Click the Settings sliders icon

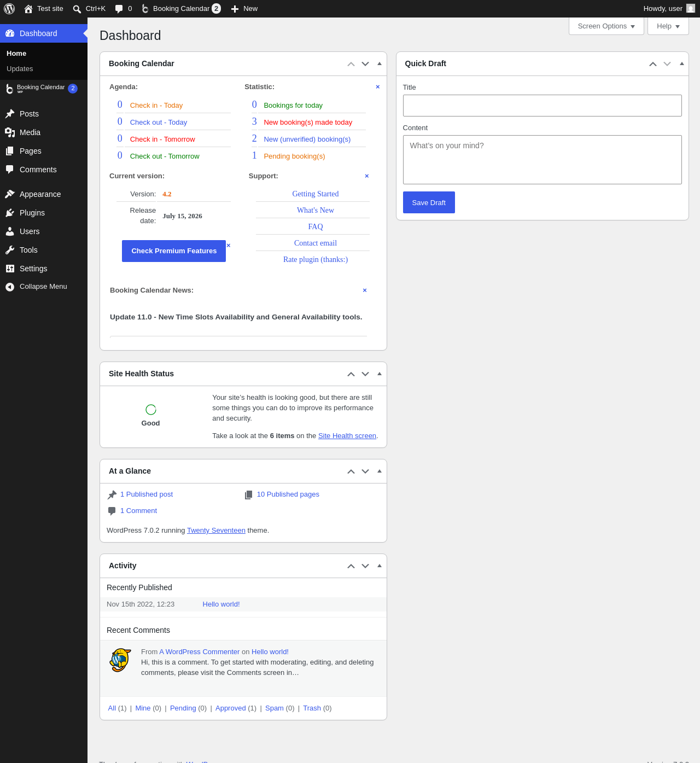[10, 269]
